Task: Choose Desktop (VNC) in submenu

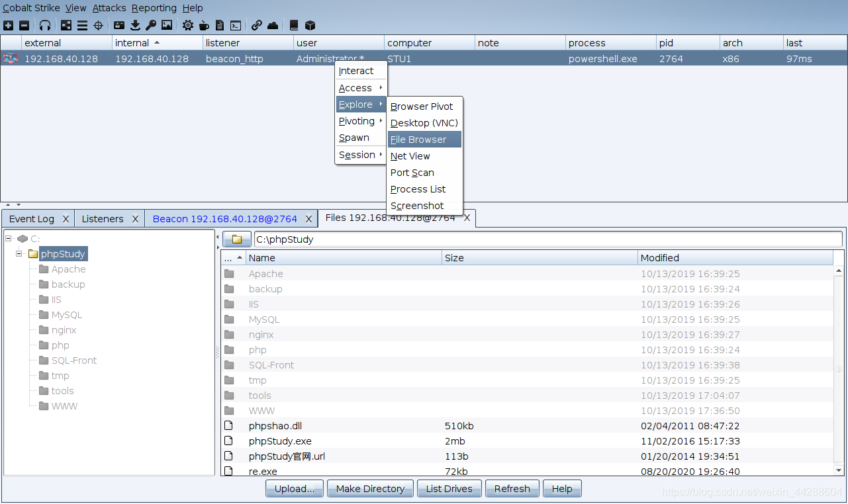Action: [424, 123]
